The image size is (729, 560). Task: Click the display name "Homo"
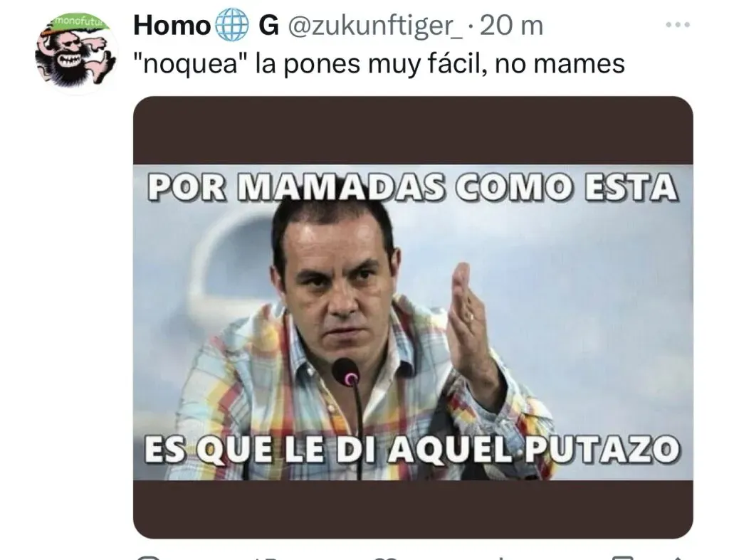point(172,26)
